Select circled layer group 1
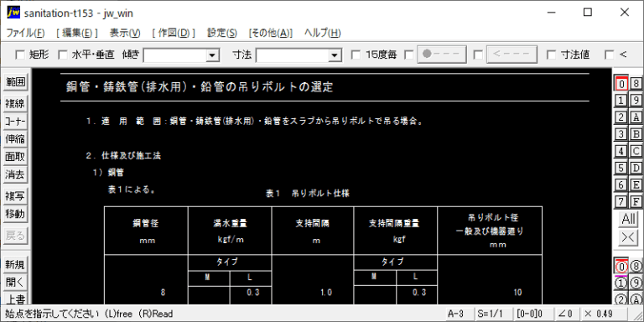The height and width of the screenshot is (322, 644). click(x=622, y=283)
